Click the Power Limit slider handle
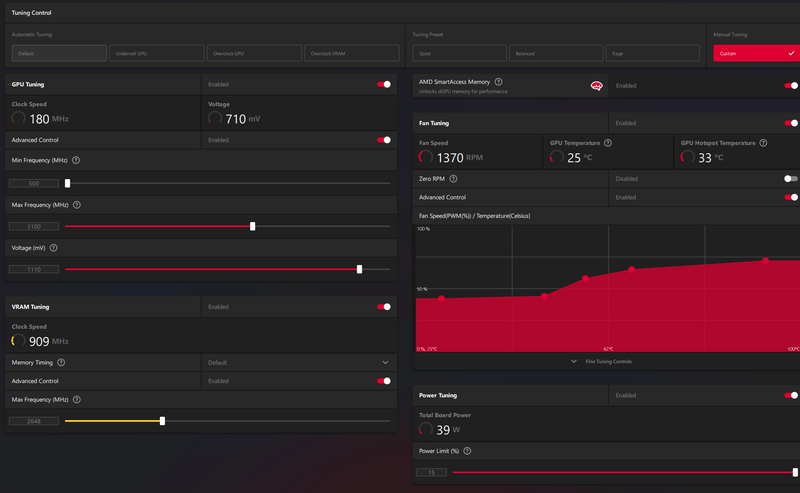Screen dimensions: 800x493 (795, 472)
